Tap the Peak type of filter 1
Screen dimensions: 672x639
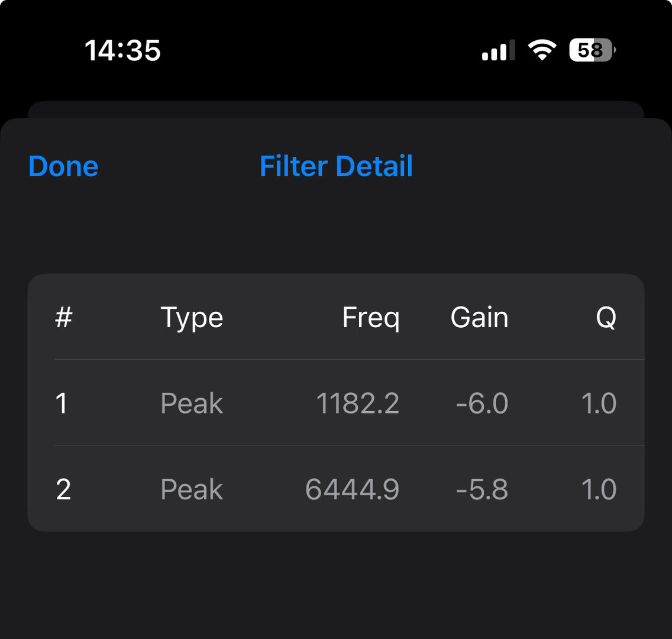tap(192, 404)
